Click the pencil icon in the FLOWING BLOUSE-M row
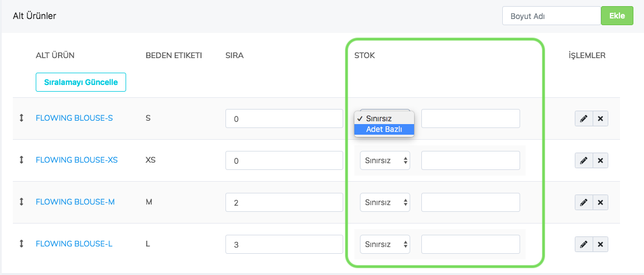Image resolution: width=644 pixels, height=275 pixels. pyautogui.click(x=583, y=202)
